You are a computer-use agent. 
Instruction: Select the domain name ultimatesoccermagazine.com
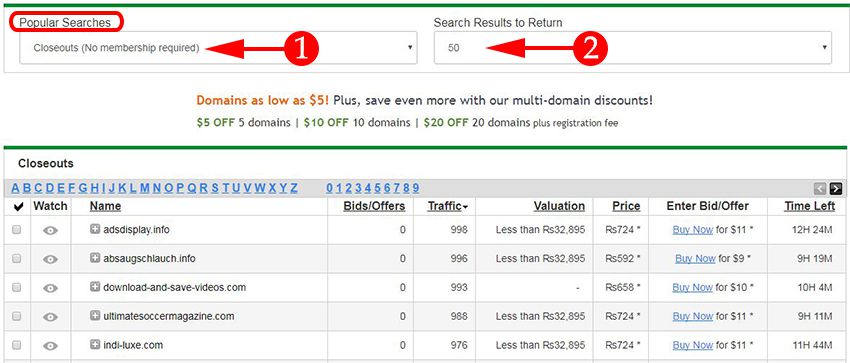pos(169,316)
